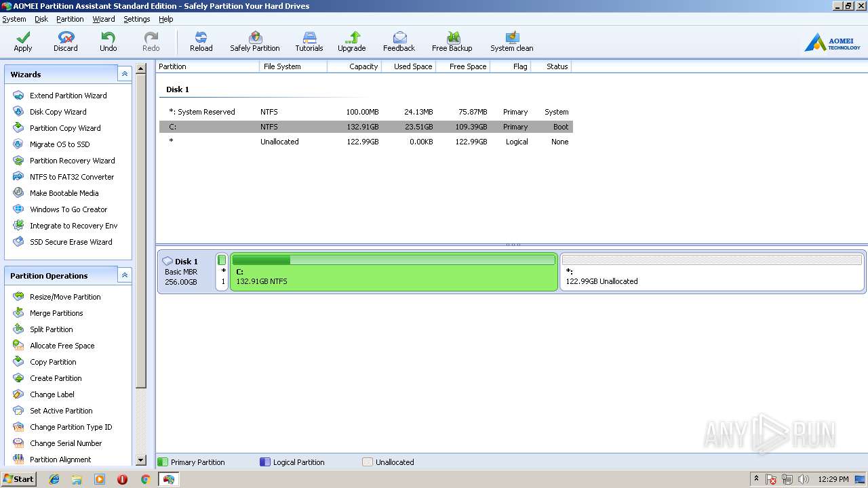
Task: Select Resize/Move Partition operation
Action: tap(65, 297)
